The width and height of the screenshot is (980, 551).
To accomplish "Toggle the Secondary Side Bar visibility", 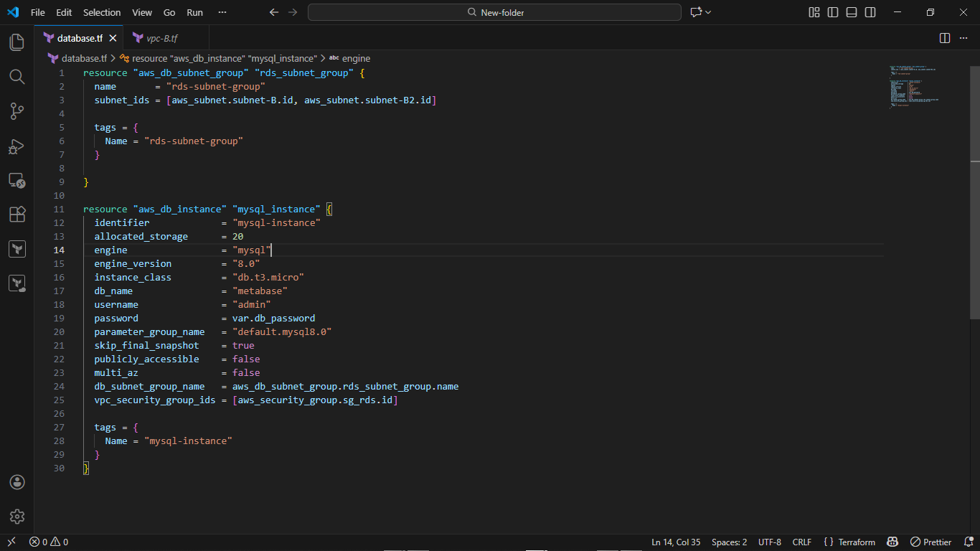I will 870,12.
